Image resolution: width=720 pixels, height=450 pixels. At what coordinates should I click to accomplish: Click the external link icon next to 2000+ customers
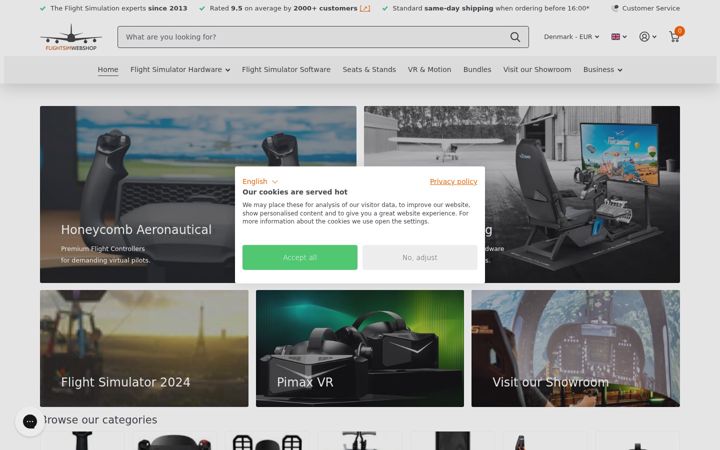[365, 8]
